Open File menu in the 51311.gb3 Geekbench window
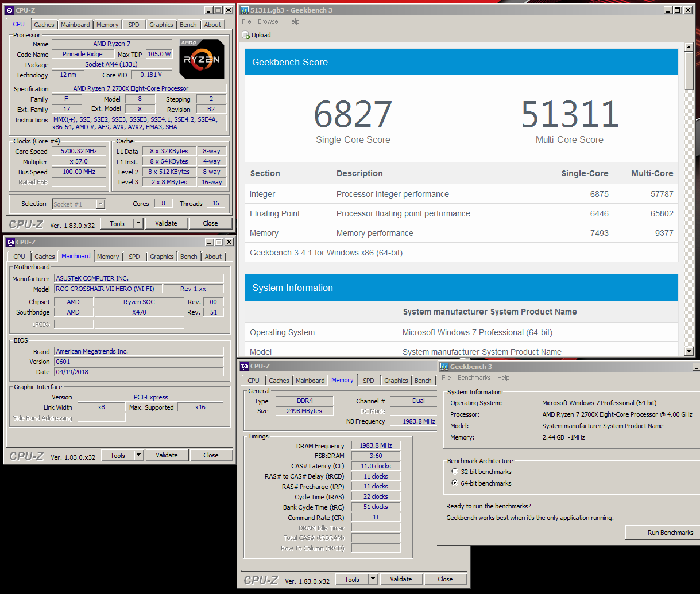Image resolution: width=700 pixels, height=594 pixels. (x=246, y=21)
